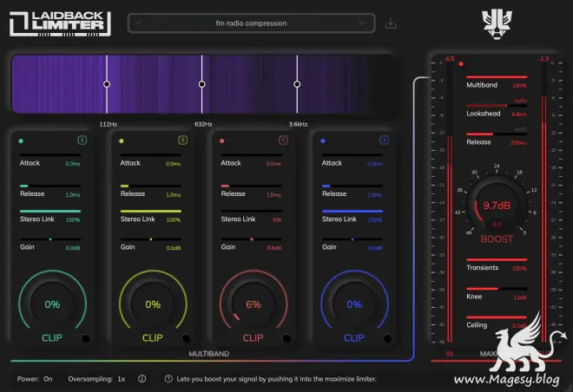Click the 632Hz crossover handle
The height and width of the screenshot is (392, 573).
tap(201, 84)
